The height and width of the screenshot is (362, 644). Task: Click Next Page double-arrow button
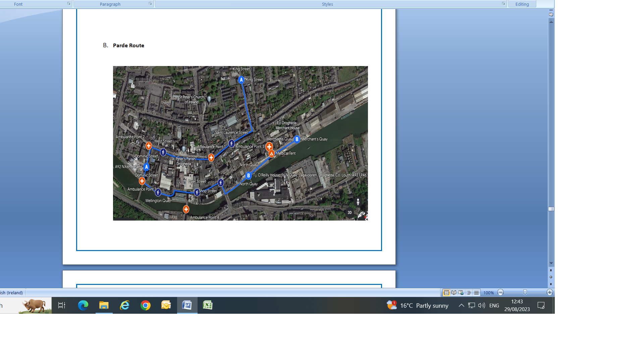(x=551, y=284)
